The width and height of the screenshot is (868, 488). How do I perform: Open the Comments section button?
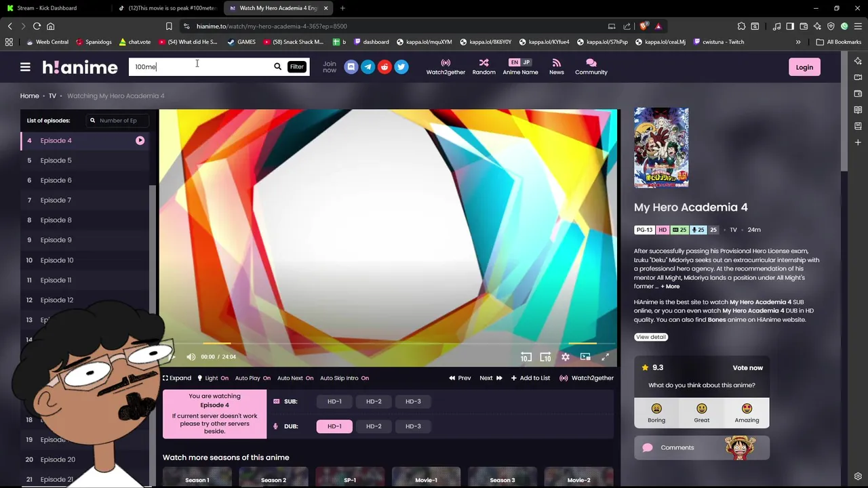(x=702, y=447)
